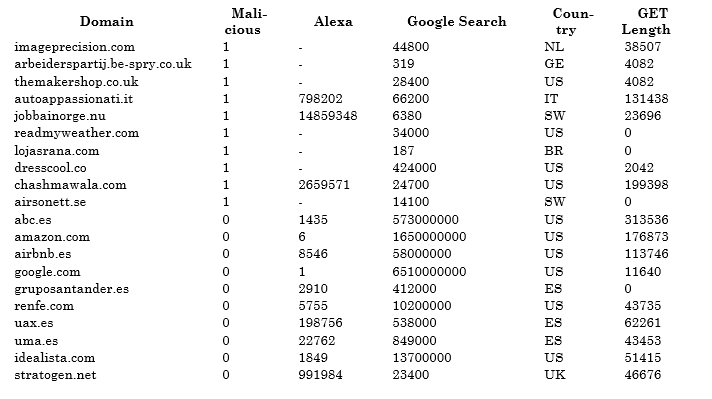
Task: Click GET Length value 199398
Action: pyautogui.click(x=646, y=185)
